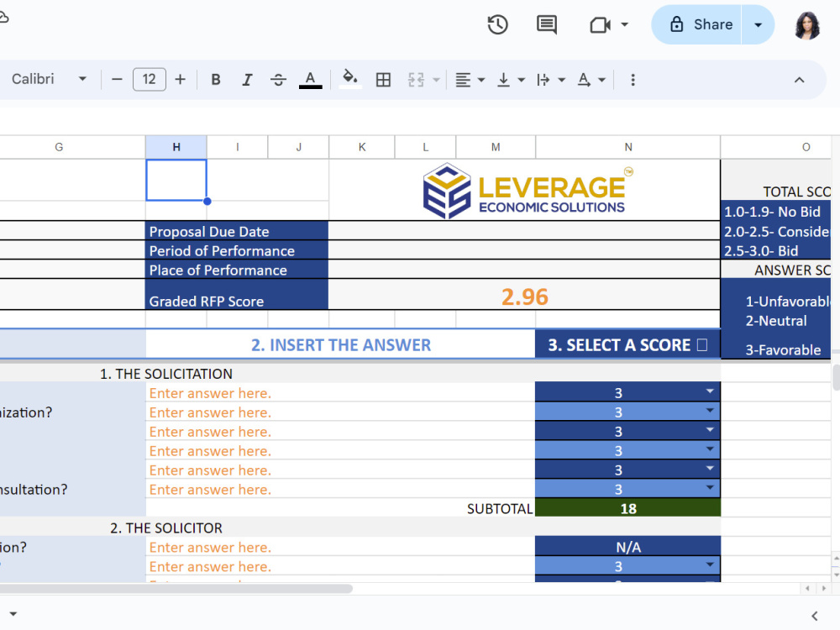
Task: Open the three-dot more toolbar options
Action: point(633,80)
